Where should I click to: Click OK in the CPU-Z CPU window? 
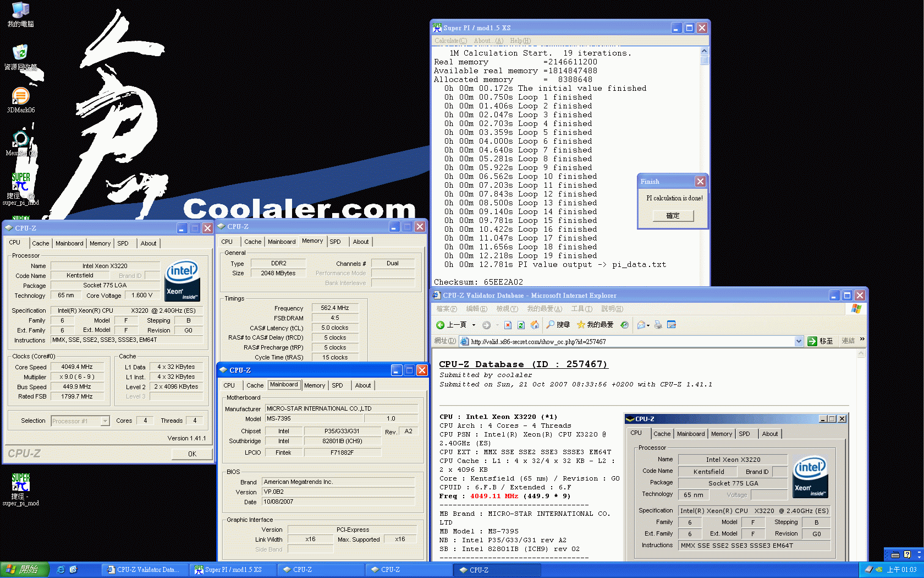click(x=192, y=454)
